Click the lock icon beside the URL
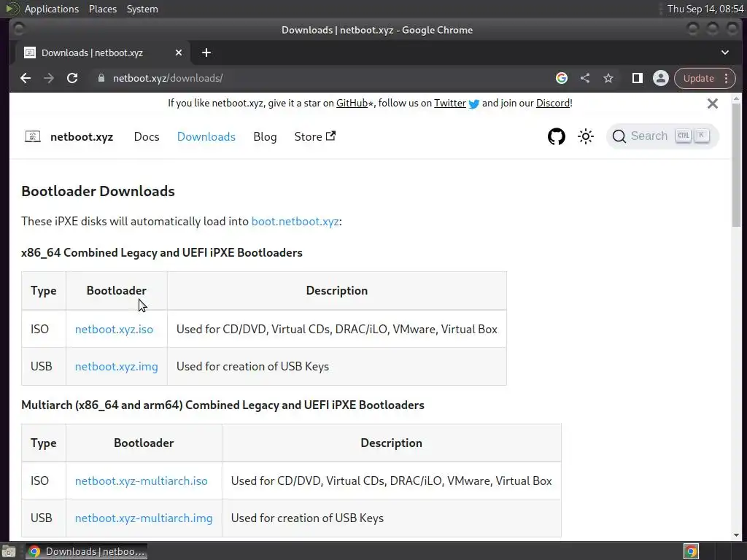Viewport: 747px width, 560px height. 101,78
